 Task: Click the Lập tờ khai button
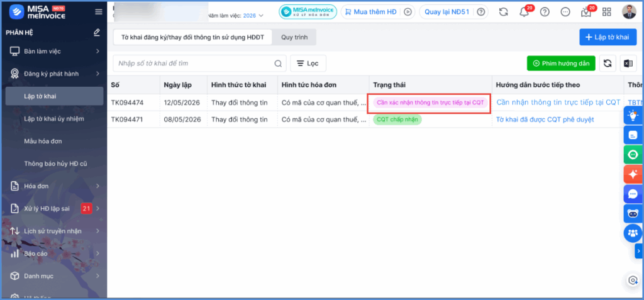coord(608,37)
